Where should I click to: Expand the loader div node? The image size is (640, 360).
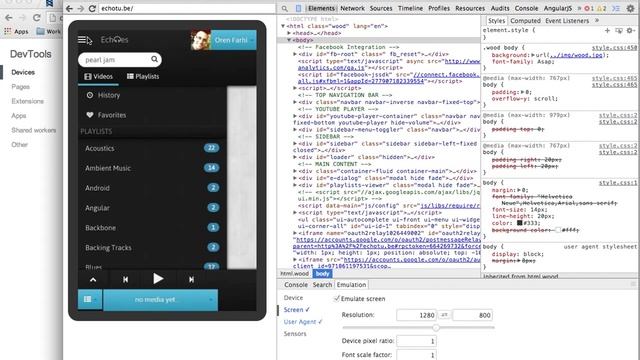tap(295, 157)
